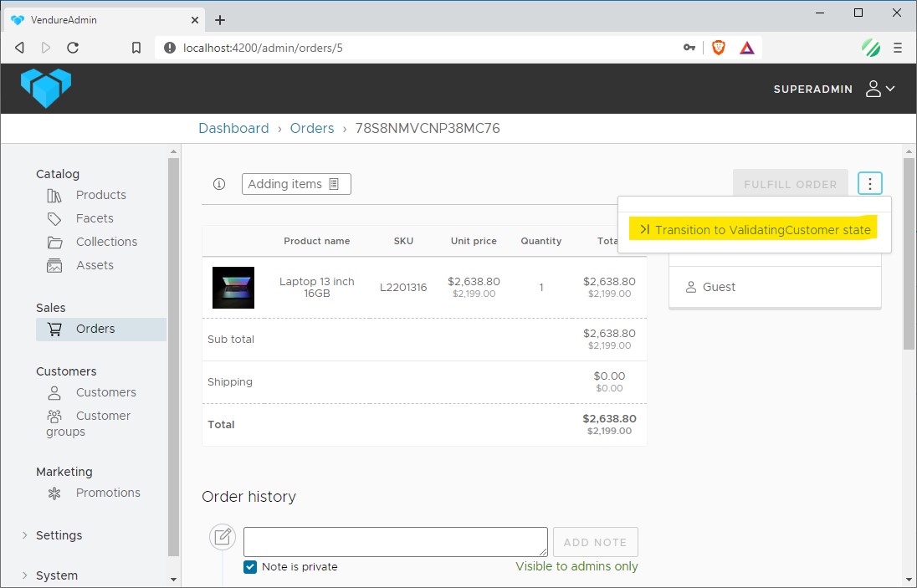Click the note edit icon in Order history
The height and width of the screenshot is (588, 917).
click(223, 537)
